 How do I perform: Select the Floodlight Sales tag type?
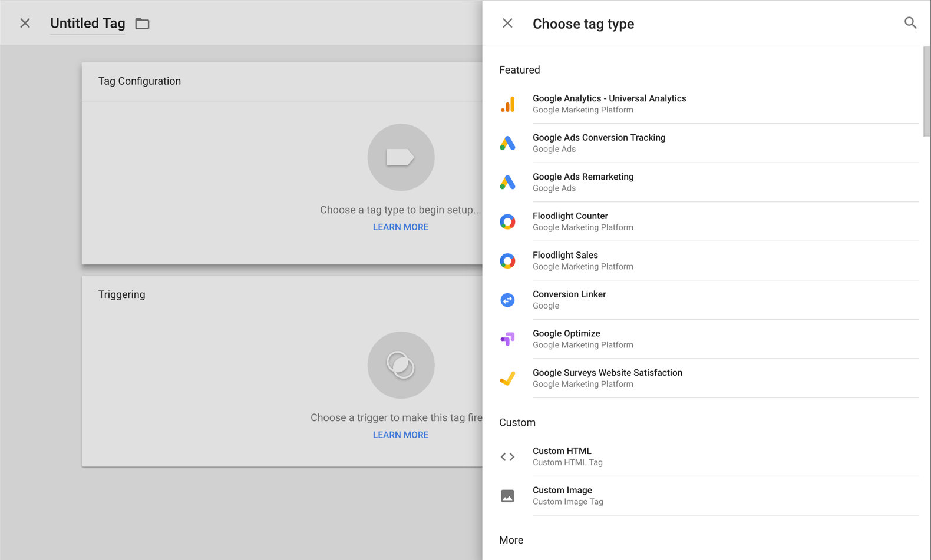pyautogui.click(x=709, y=261)
